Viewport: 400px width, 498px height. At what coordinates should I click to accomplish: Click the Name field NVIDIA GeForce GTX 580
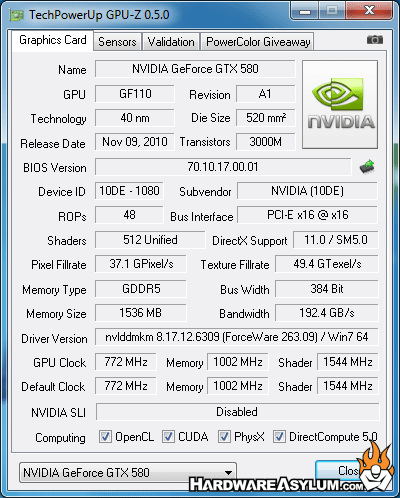195,69
